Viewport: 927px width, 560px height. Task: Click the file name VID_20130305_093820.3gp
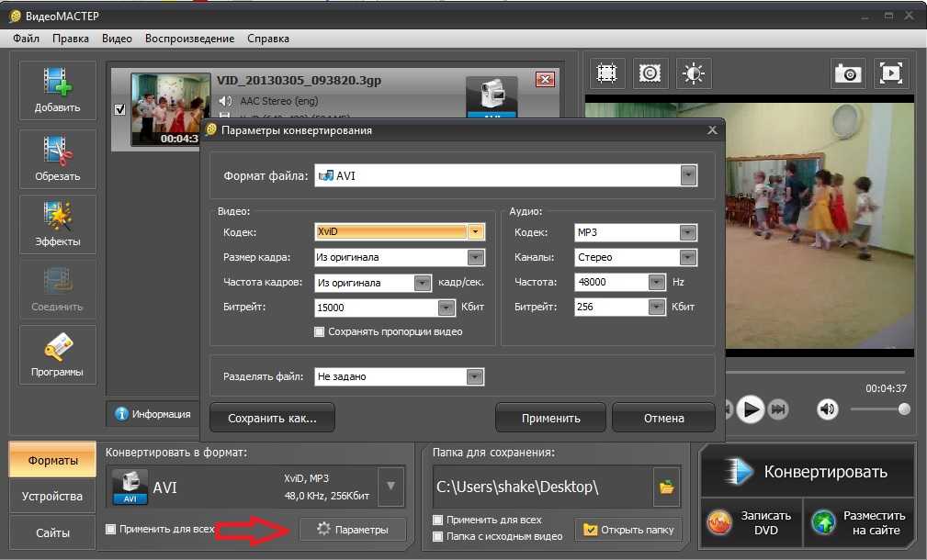click(299, 81)
